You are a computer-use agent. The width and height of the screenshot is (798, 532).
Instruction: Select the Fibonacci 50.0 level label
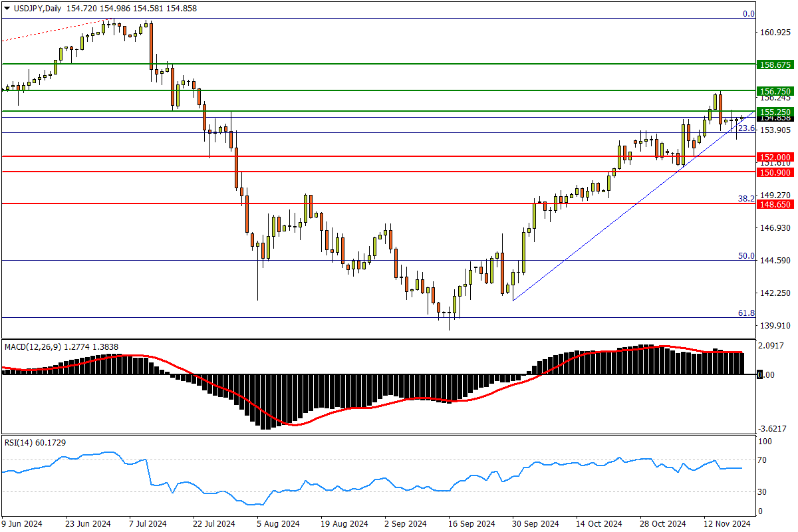[746, 255]
